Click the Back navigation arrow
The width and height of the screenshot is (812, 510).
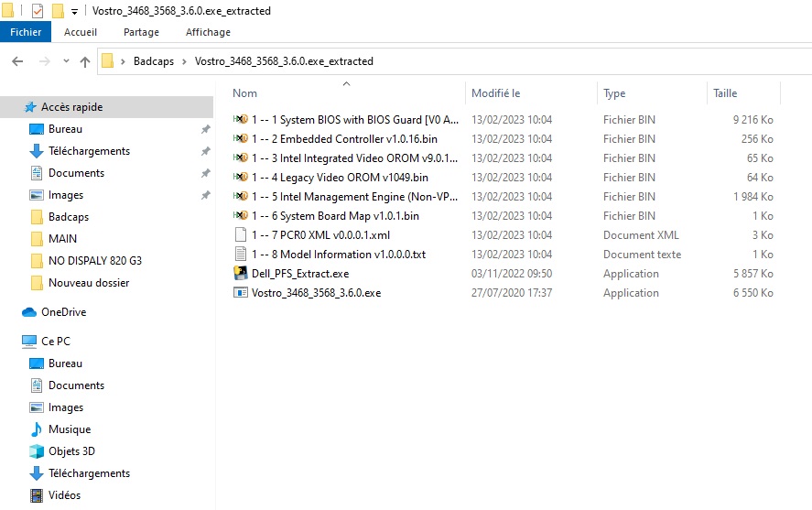pos(17,61)
